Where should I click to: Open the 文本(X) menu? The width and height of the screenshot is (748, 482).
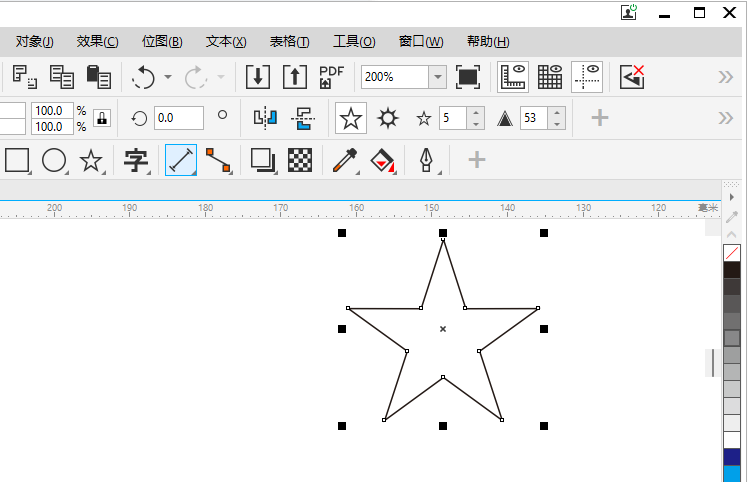pyautogui.click(x=226, y=42)
